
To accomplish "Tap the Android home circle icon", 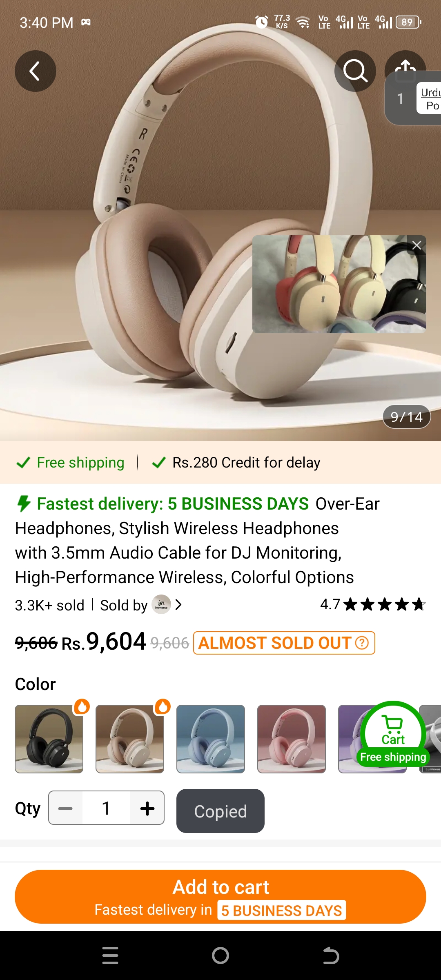I will [x=220, y=955].
